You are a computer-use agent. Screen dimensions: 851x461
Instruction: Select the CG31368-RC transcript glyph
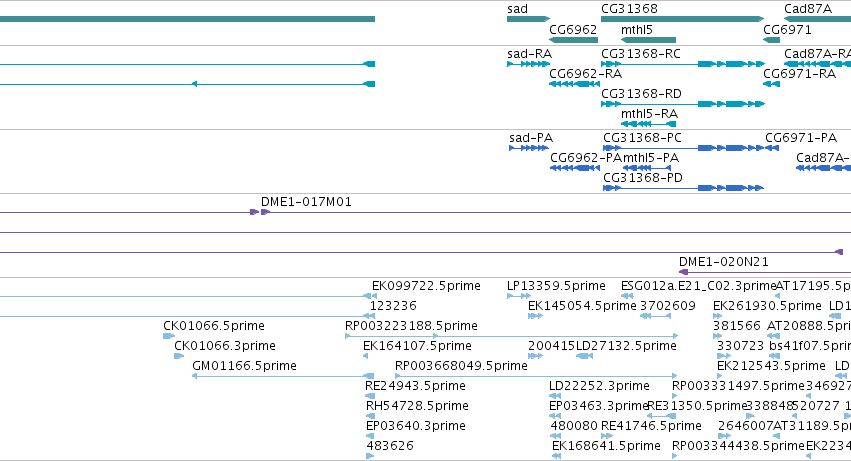pos(683,64)
